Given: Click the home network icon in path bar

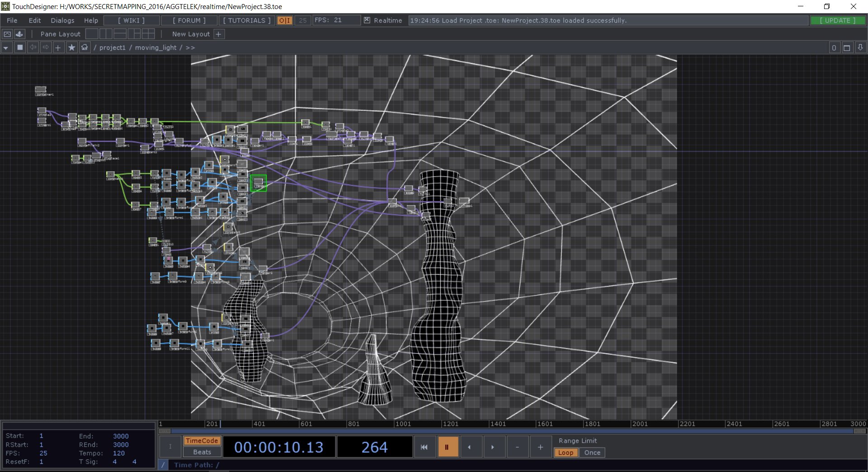Looking at the screenshot, I should (x=85, y=47).
